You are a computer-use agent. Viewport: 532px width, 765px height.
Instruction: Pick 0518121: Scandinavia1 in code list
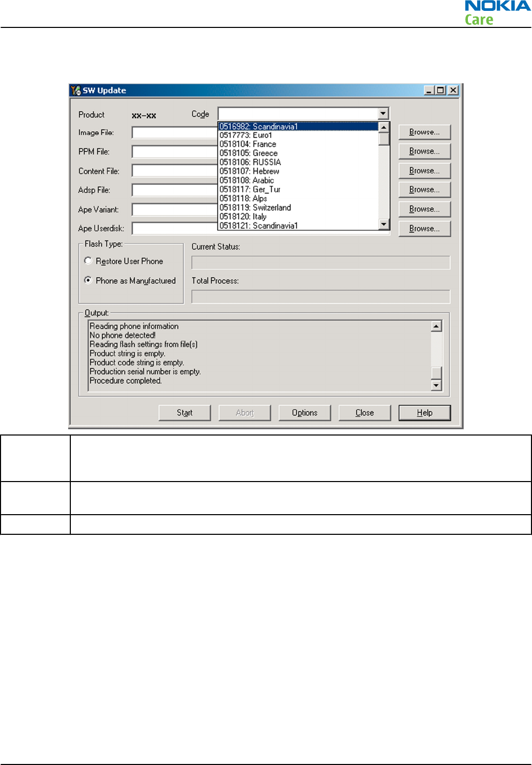pyautogui.click(x=298, y=226)
